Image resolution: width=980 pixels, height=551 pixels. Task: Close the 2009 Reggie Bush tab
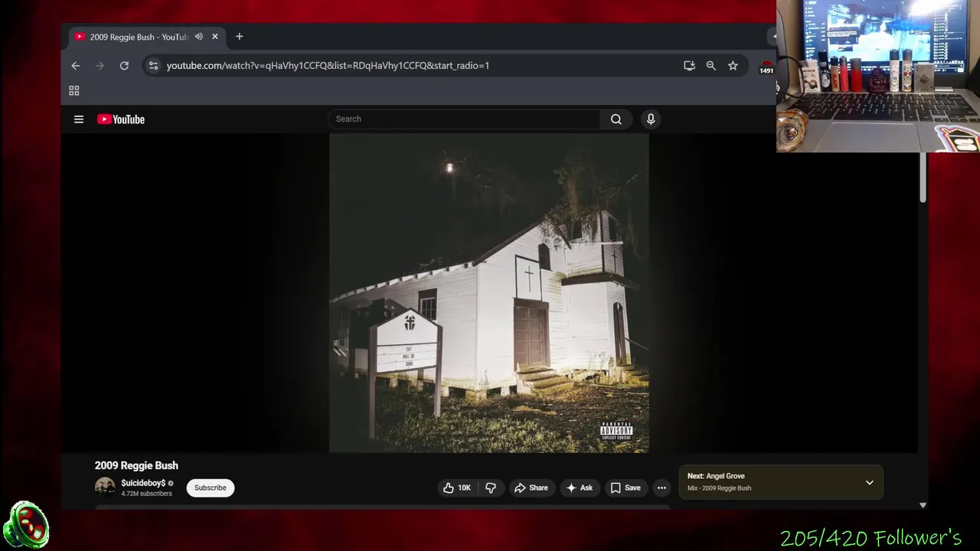(215, 37)
